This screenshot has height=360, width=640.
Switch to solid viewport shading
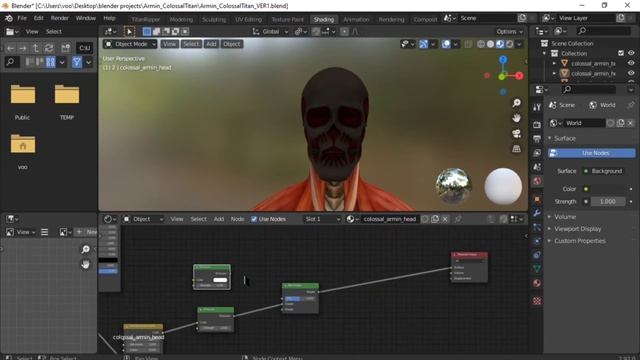coord(490,44)
